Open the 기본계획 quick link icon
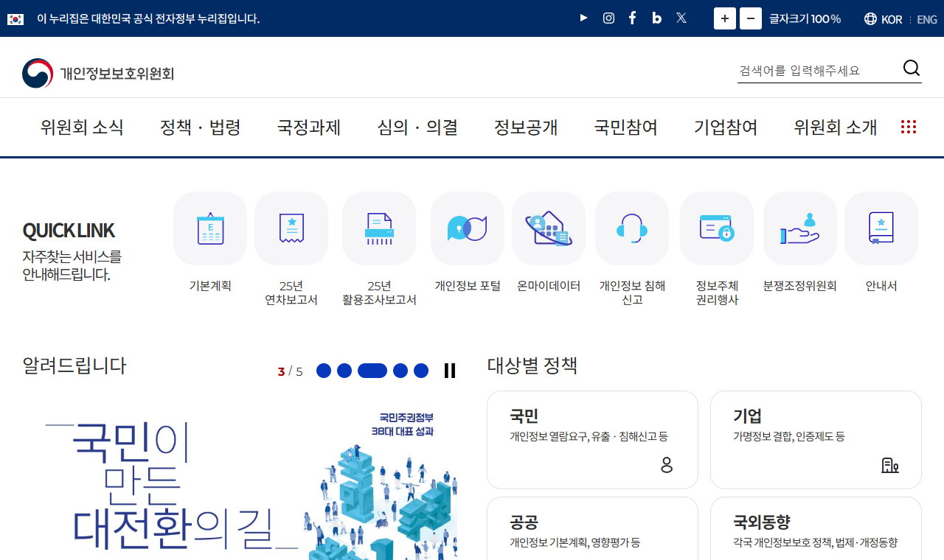Image resolution: width=944 pixels, height=560 pixels. 210,228
